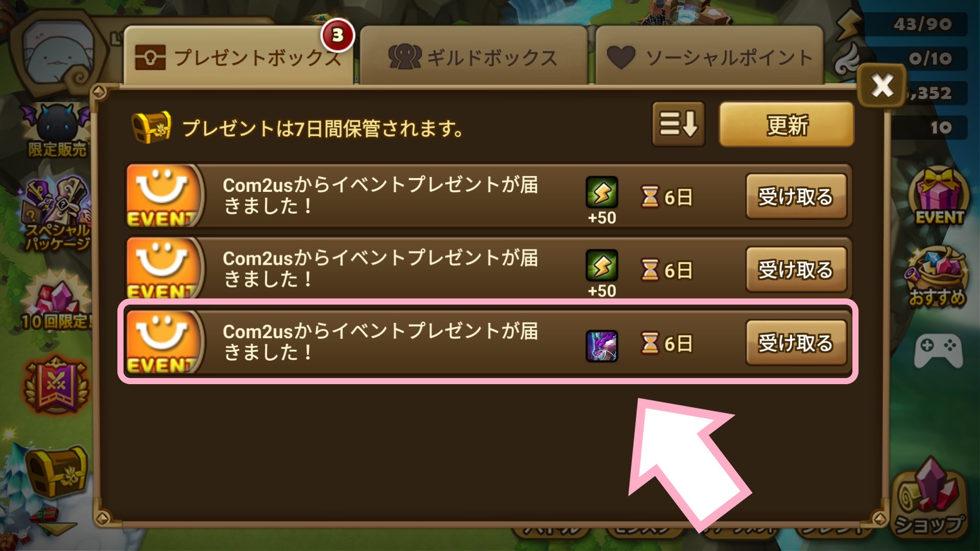Image resolution: width=980 pixels, height=551 pixels.
Task: Click the sort order arrow button
Action: point(678,124)
